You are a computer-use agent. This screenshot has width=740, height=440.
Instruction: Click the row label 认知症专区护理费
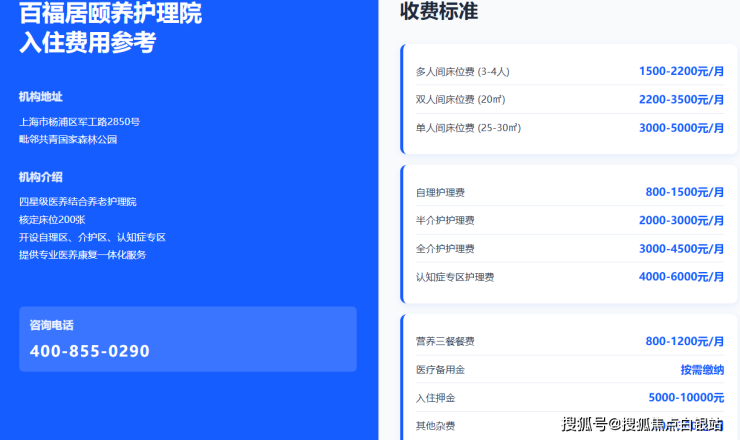tap(455, 277)
